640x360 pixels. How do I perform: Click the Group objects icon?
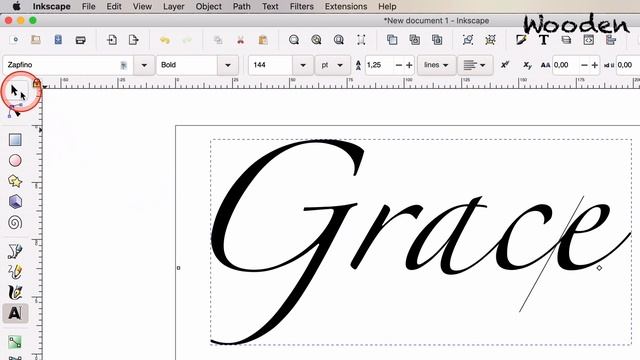pyautogui.click(x=468, y=40)
